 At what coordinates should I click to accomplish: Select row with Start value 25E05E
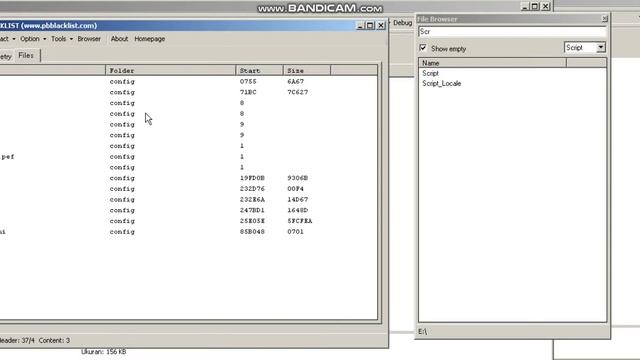pos(252,221)
